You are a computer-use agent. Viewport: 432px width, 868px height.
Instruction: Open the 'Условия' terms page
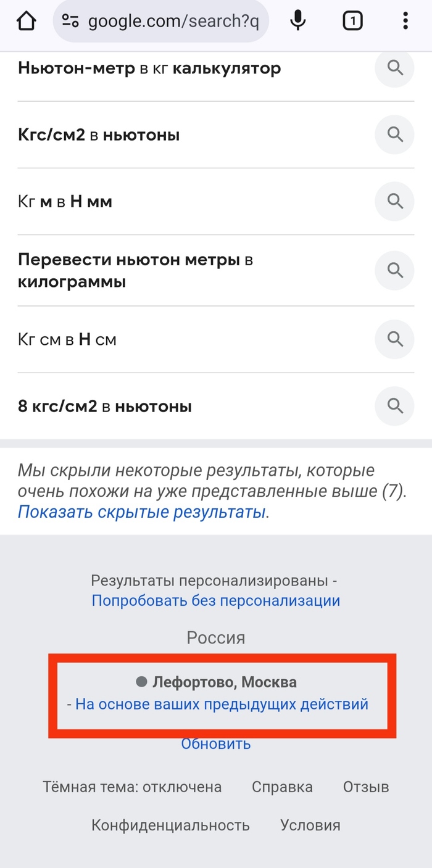pyautogui.click(x=310, y=825)
